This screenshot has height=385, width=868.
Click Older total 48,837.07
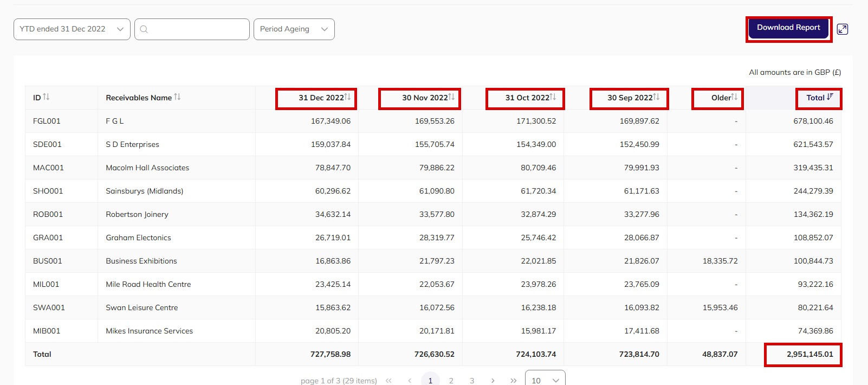pos(720,354)
